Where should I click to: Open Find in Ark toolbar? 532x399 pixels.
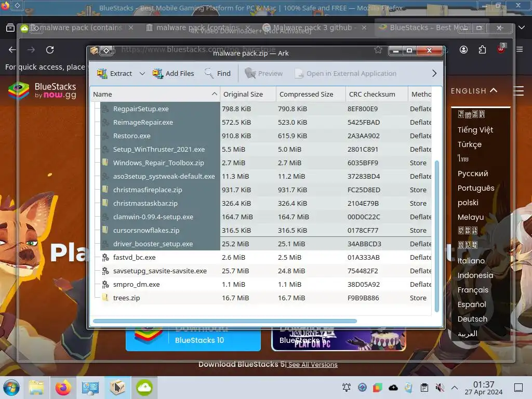tap(218, 73)
